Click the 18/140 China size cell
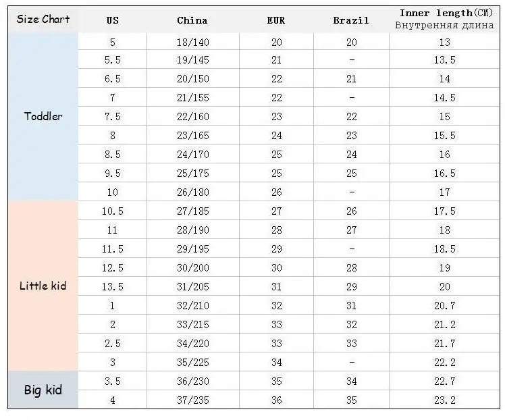 [x=192, y=42]
